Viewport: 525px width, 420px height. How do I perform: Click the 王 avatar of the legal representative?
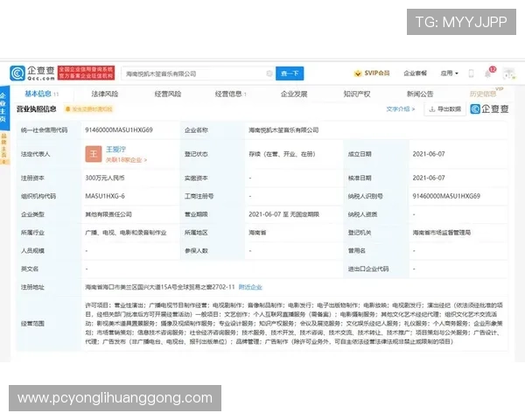[x=94, y=154]
